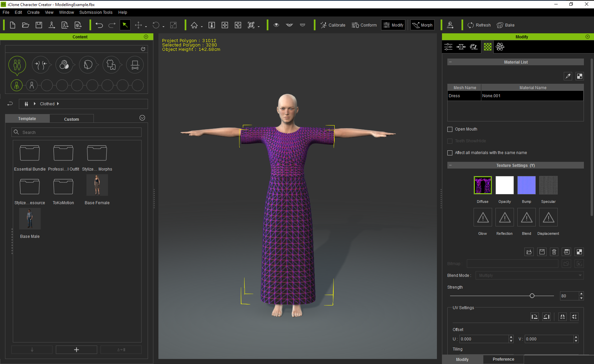
Task: Adjust the Strength slider handle
Action: point(532,296)
